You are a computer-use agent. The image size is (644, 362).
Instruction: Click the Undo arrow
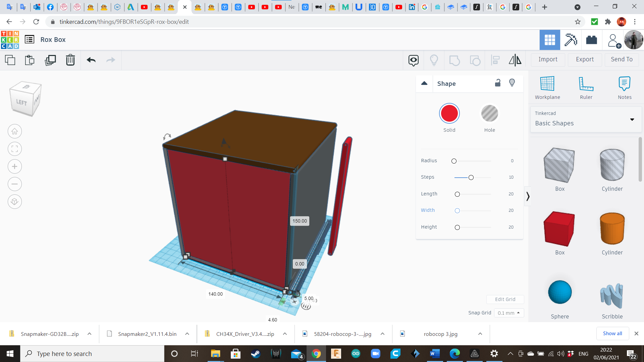(91, 60)
